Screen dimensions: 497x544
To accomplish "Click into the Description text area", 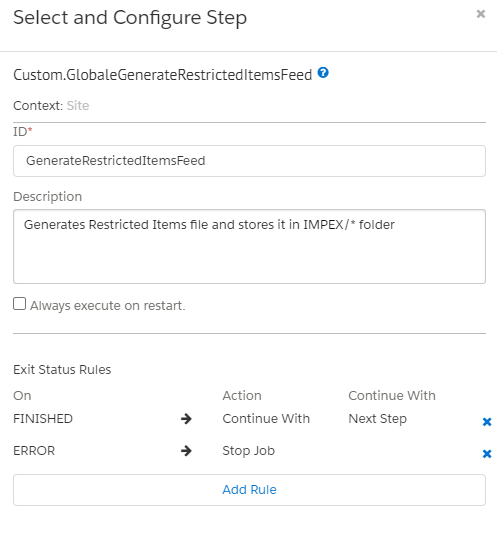I will [249, 246].
